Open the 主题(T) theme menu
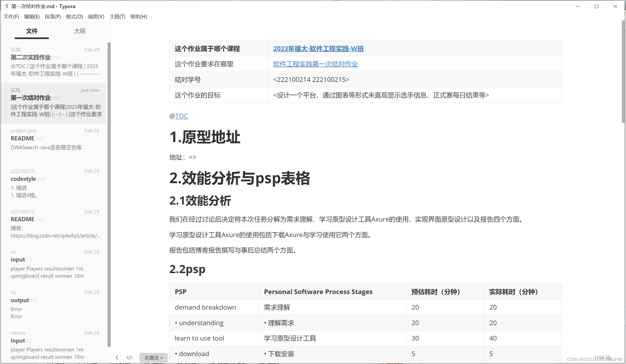Viewport: 626px width, 364px height. [x=117, y=17]
